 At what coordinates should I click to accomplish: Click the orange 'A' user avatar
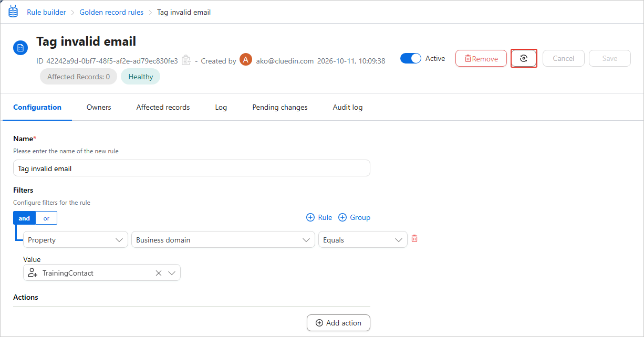click(x=246, y=60)
